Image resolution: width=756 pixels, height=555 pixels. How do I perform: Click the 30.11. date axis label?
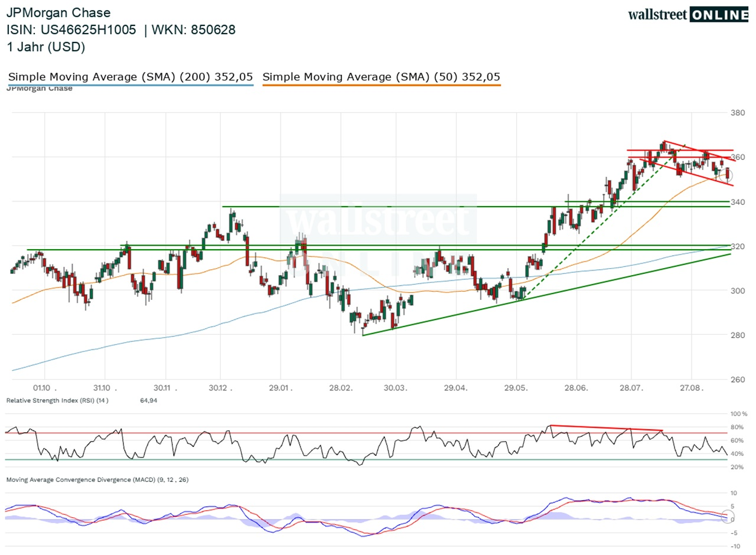(x=165, y=388)
